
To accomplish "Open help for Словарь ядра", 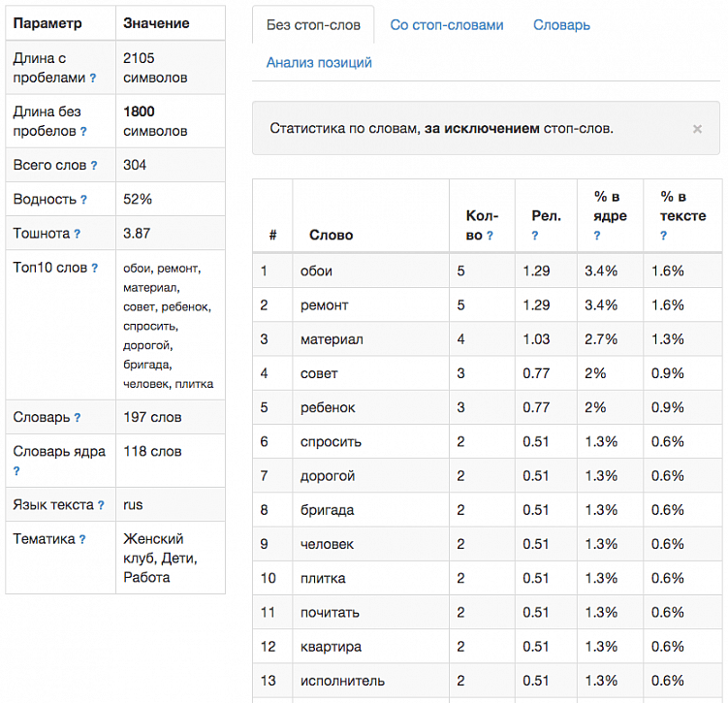I will pyautogui.click(x=17, y=471).
